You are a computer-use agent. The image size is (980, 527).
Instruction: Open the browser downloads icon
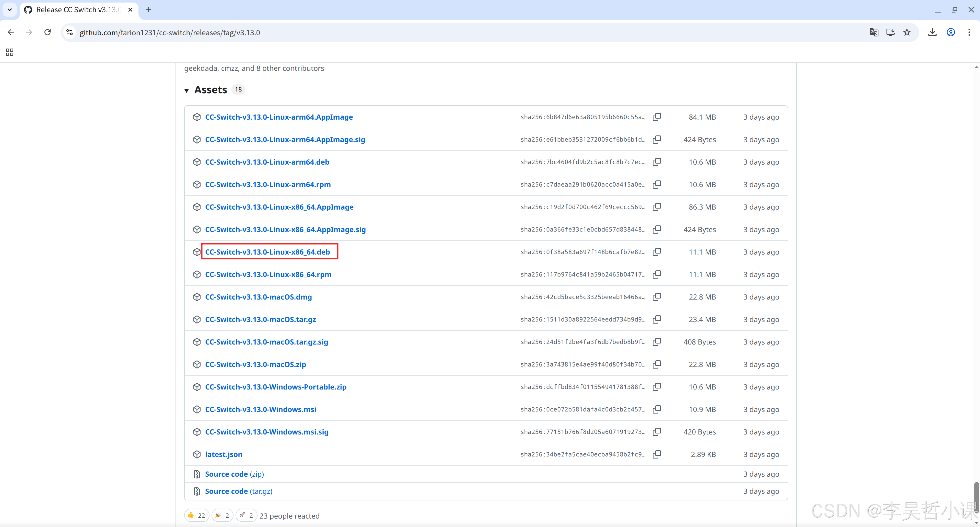click(x=932, y=32)
